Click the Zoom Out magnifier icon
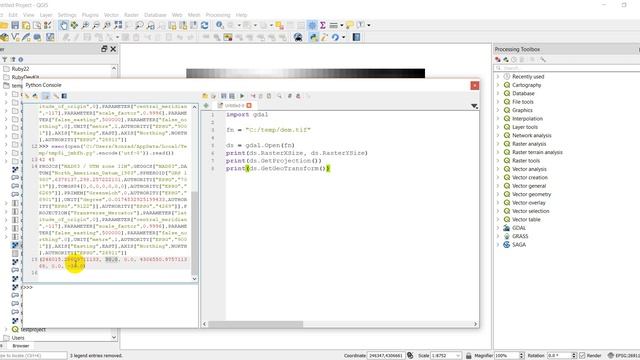The image size is (640, 360). point(96,25)
